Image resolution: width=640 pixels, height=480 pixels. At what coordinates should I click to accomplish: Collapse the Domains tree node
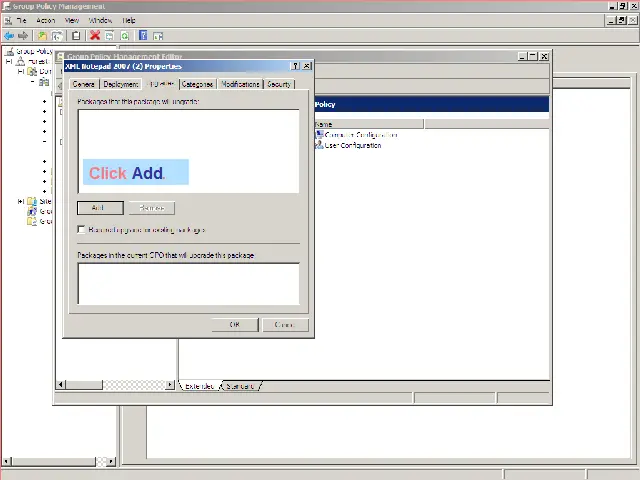(x=21, y=72)
